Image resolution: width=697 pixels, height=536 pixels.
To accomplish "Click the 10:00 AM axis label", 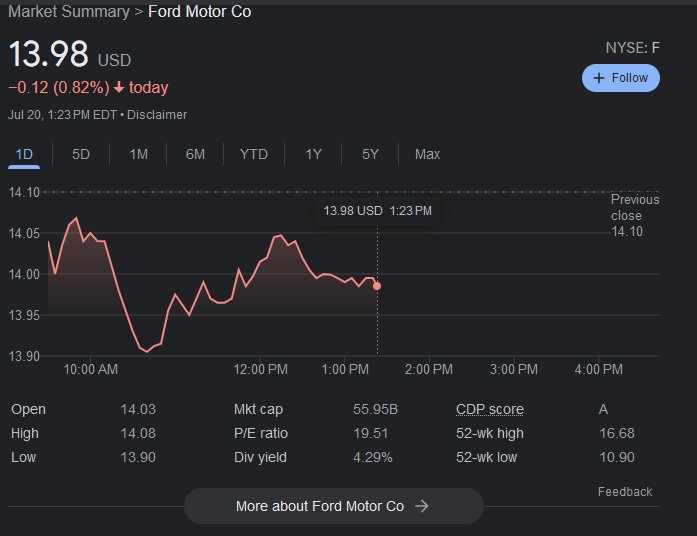I will [x=91, y=369].
